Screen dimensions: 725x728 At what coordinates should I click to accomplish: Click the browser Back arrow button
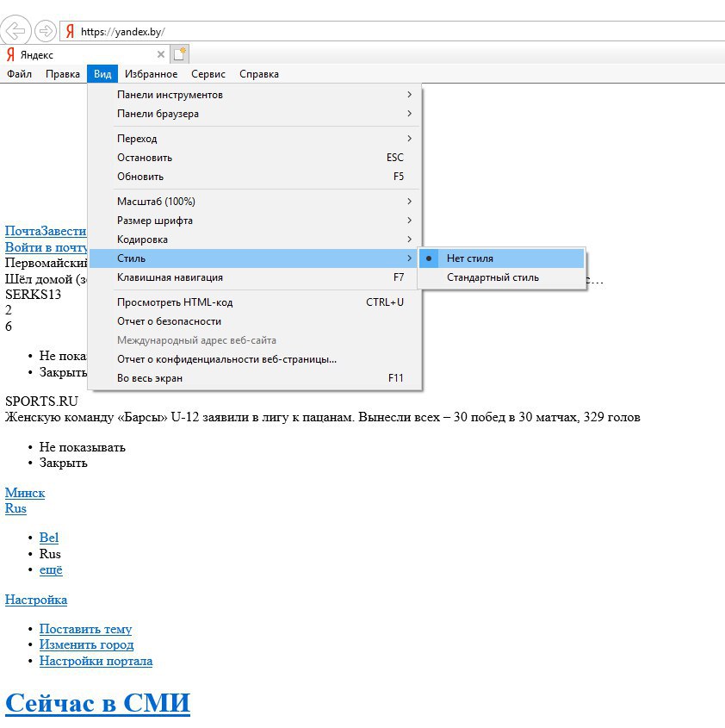click(x=15, y=31)
